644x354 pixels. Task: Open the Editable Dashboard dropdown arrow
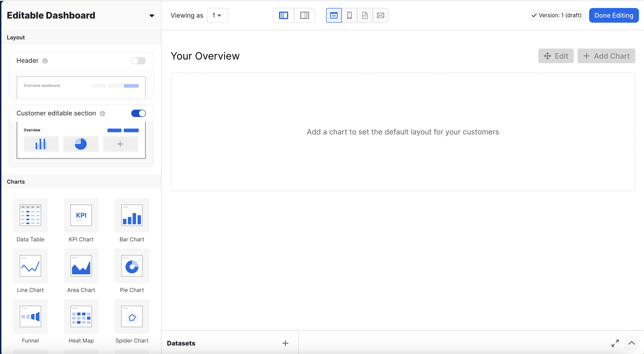tap(151, 16)
